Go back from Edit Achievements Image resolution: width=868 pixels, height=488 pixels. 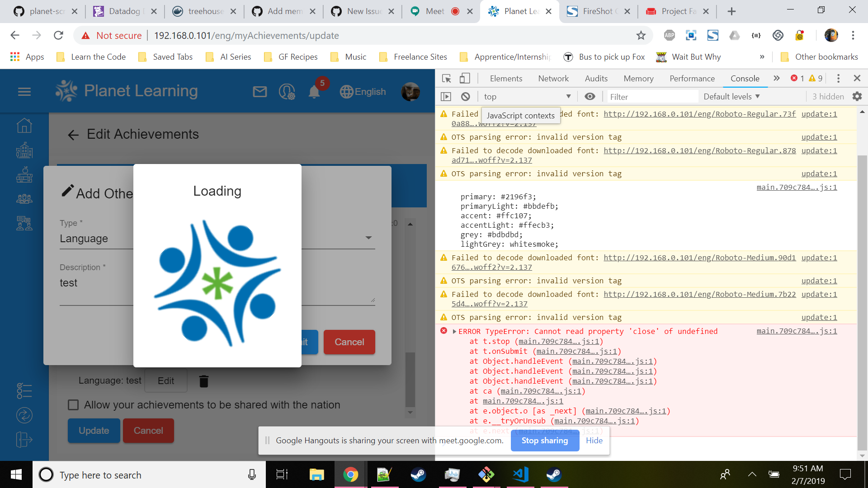click(x=73, y=135)
